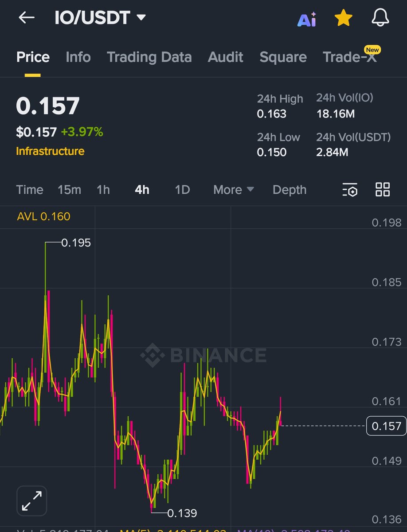Tap the Infrastructure category tag

pos(50,151)
